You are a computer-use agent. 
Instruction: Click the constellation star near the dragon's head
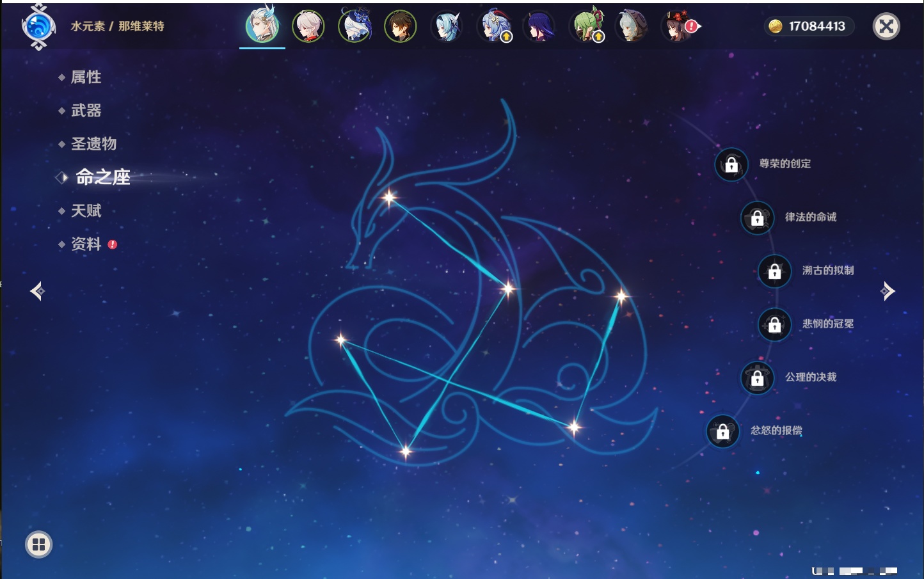pyautogui.click(x=389, y=197)
